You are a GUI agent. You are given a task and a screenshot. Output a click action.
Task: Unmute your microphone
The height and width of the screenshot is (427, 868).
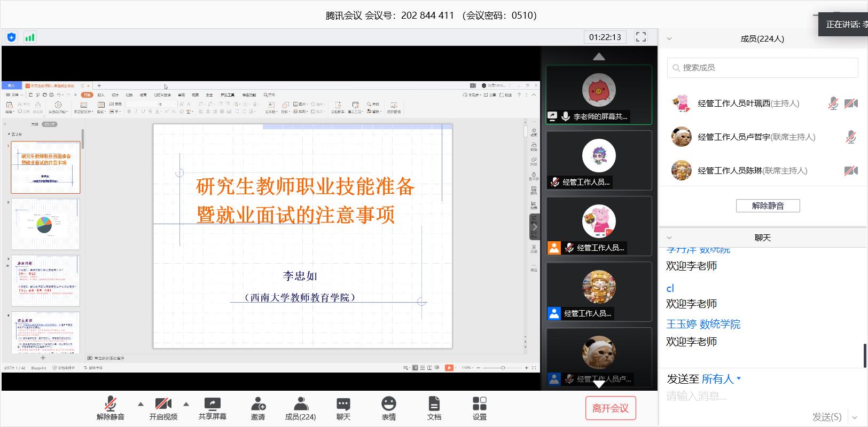(111, 408)
